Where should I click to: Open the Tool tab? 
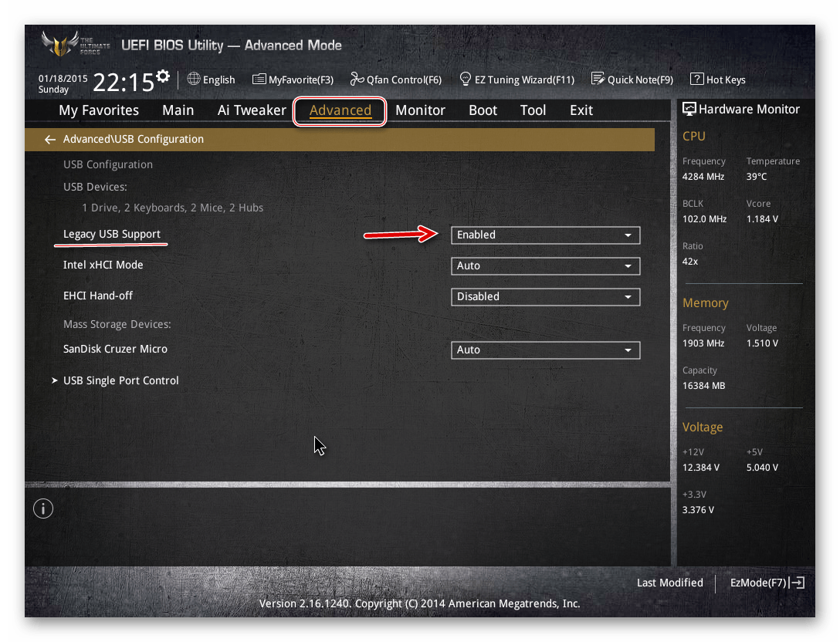click(533, 110)
